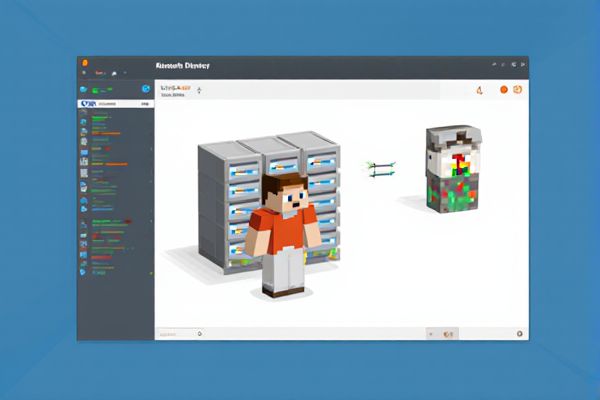Open the chevron dropdown under title bar
This screenshot has width=600, height=400.
pos(125,73)
